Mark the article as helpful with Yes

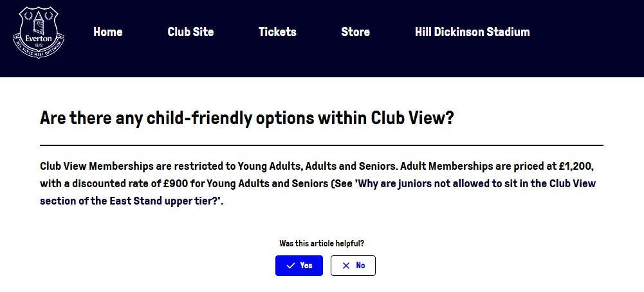point(299,266)
